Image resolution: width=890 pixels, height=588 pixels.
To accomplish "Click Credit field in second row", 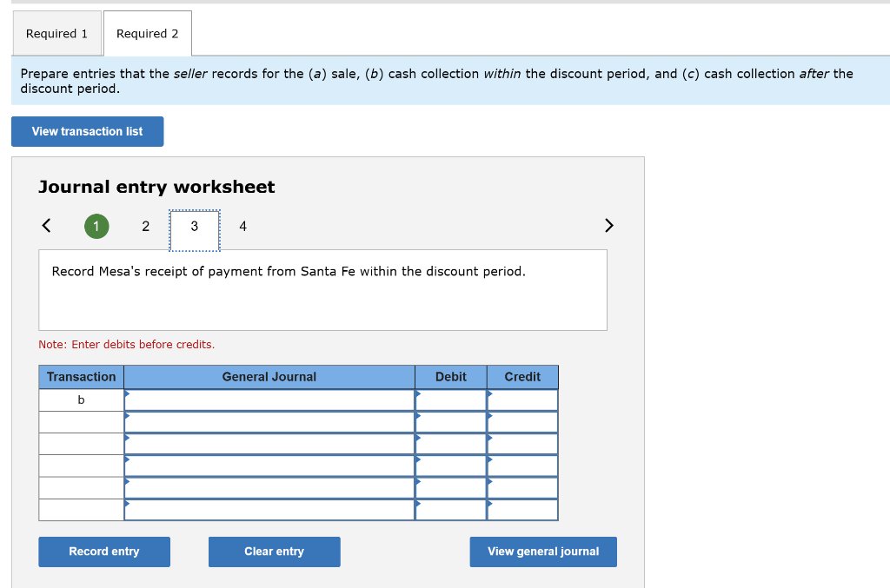I will [522, 422].
